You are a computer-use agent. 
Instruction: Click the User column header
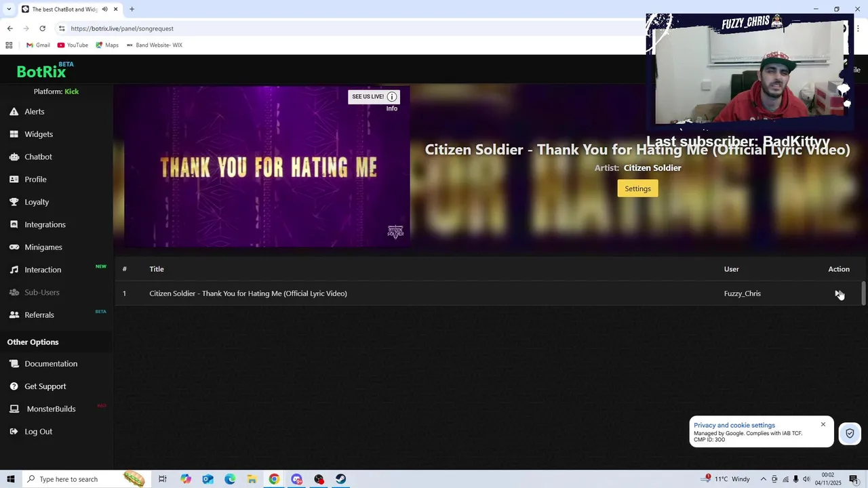point(732,269)
